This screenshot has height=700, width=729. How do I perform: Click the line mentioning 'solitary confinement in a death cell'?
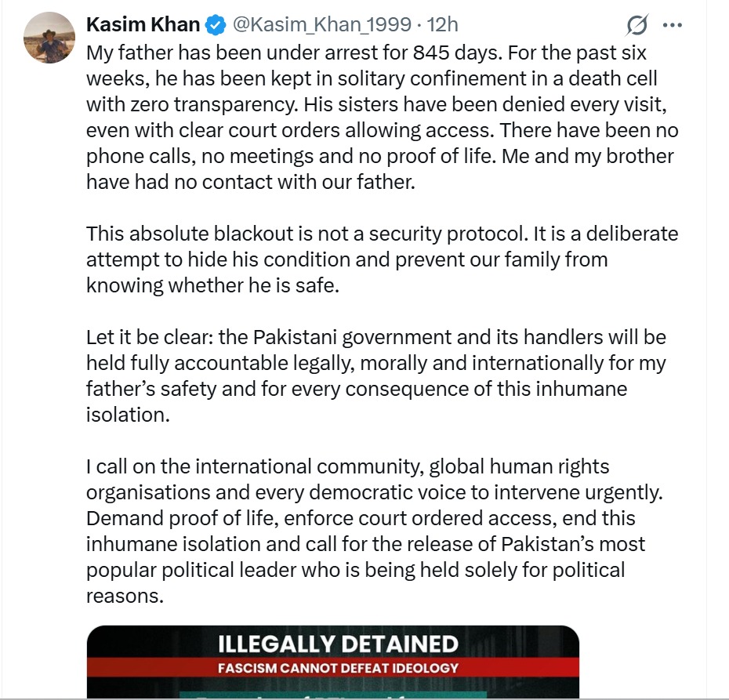point(372,79)
